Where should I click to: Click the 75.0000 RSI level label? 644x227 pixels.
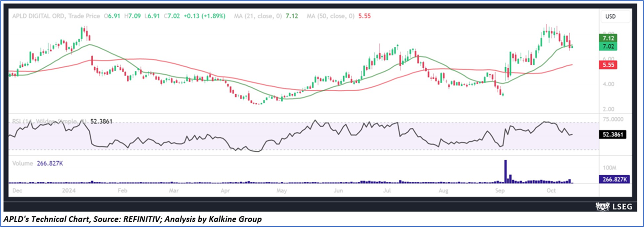(614, 119)
